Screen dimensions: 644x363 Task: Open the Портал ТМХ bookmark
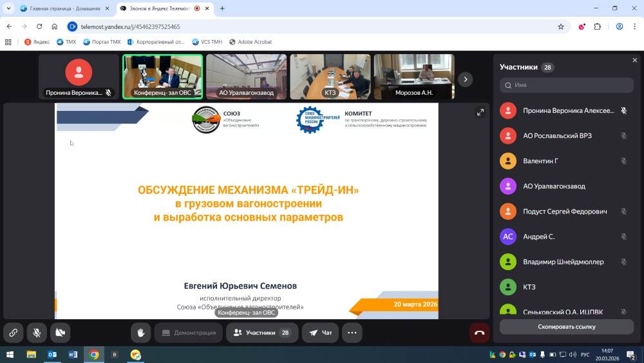point(102,42)
